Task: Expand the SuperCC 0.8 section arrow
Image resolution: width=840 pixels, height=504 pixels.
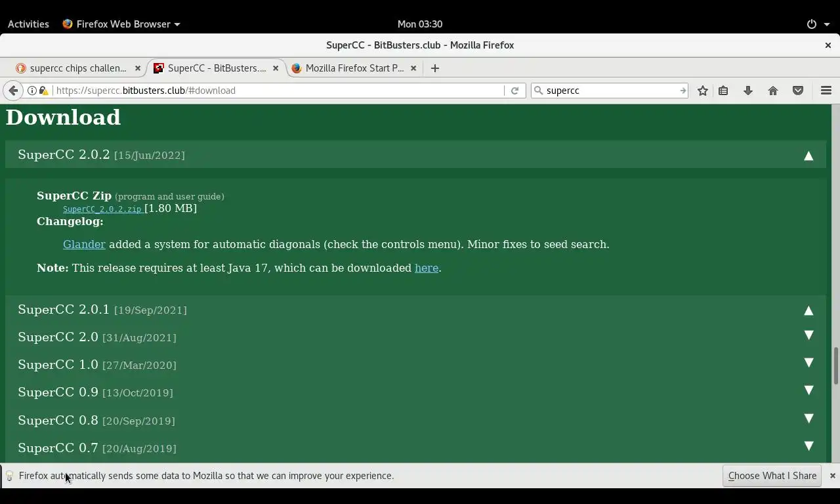Action: coord(808,419)
